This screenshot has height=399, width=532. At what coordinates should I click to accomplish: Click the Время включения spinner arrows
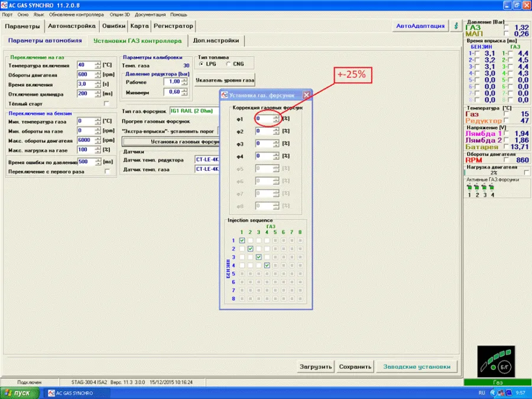pos(98,84)
